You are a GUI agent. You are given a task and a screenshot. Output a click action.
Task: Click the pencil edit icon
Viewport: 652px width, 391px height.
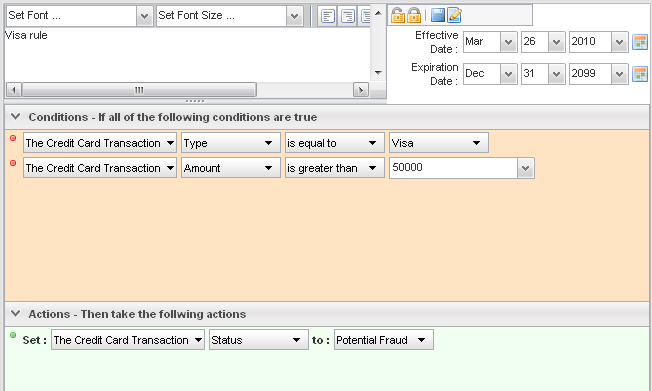coord(454,15)
